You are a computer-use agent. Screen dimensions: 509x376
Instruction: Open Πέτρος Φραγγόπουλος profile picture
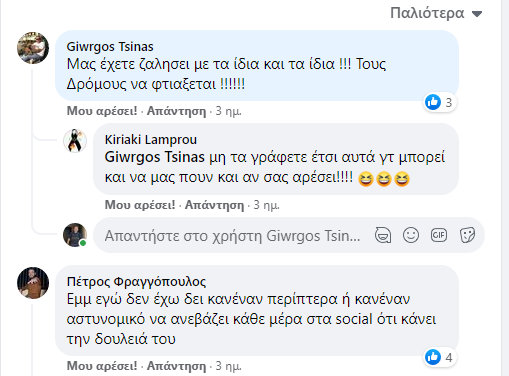(x=33, y=283)
